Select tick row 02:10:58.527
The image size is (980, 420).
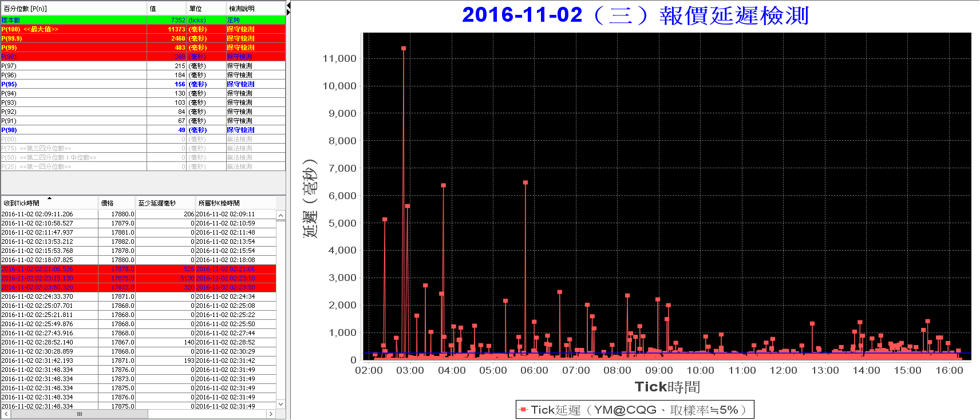coord(139,223)
